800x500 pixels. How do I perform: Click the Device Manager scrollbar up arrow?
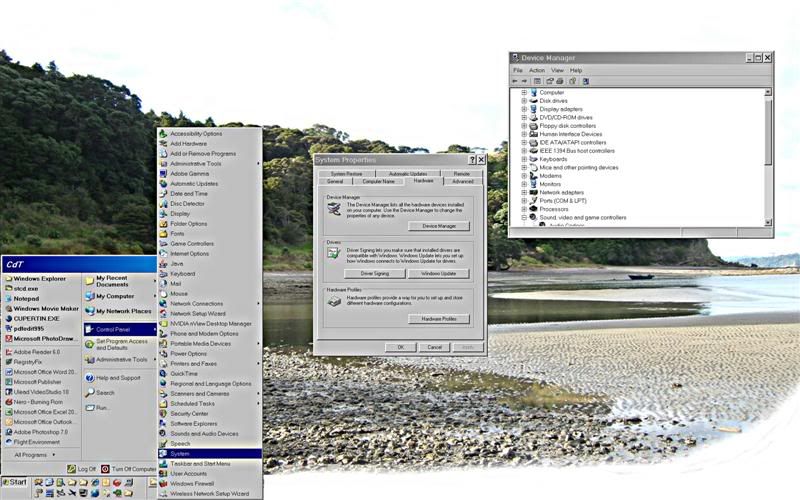pos(768,92)
